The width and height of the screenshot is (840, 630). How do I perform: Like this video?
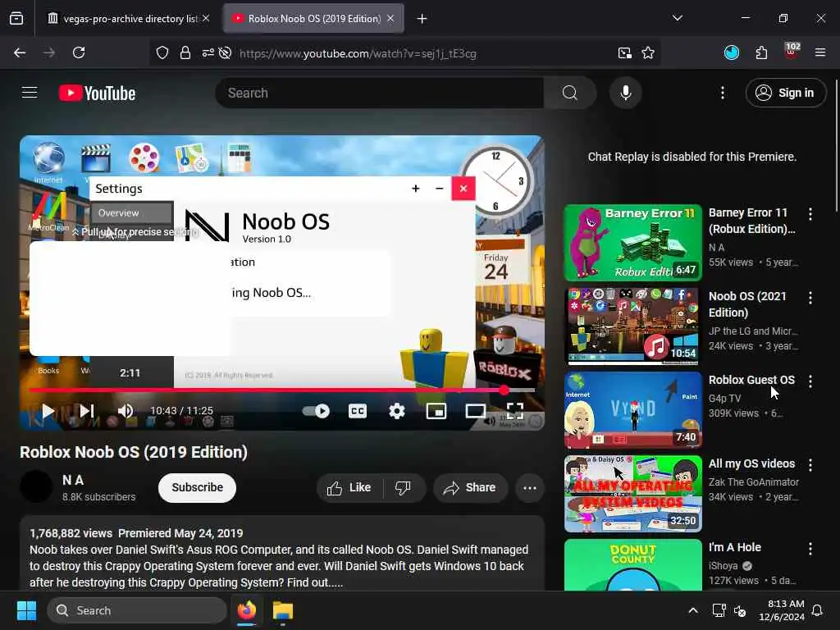[349, 487]
